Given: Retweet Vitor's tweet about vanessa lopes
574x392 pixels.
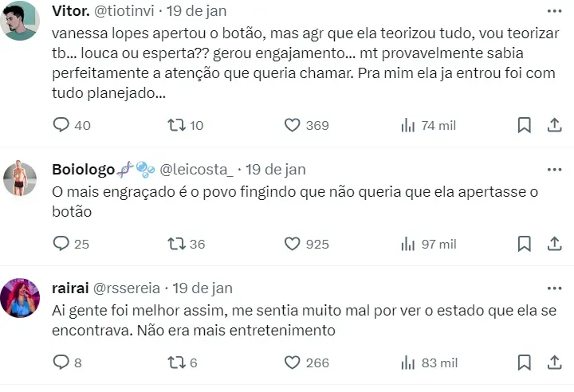Looking at the screenshot, I should 175,125.
